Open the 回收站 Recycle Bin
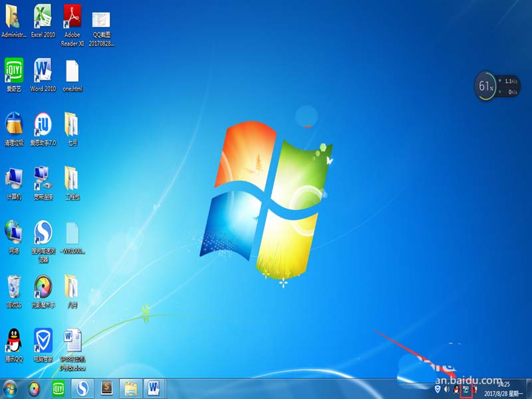The width and height of the screenshot is (532, 399). (x=14, y=291)
